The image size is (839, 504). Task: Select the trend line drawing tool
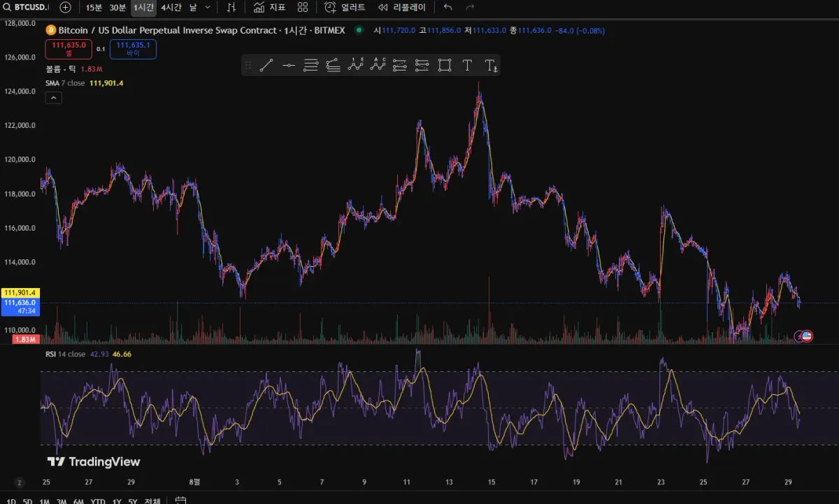coord(266,66)
